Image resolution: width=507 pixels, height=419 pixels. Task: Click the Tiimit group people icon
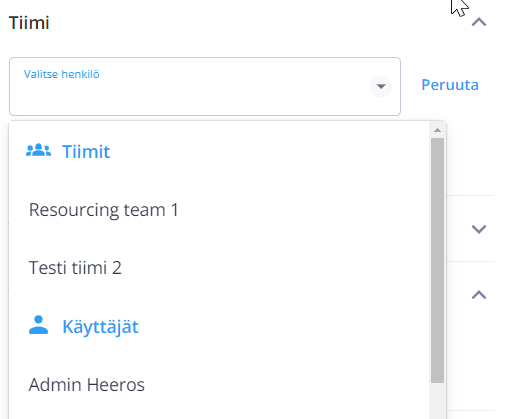point(39,150)
